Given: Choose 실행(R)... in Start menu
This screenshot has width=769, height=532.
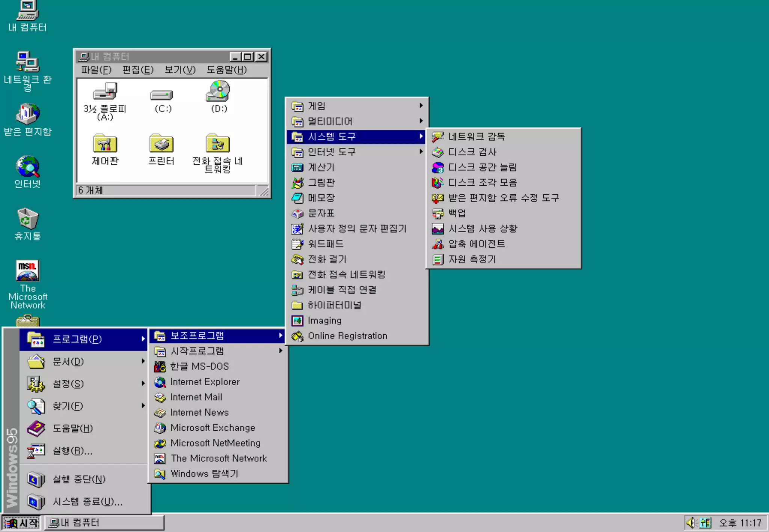Looking at the screenshot, I should point(83,451).
